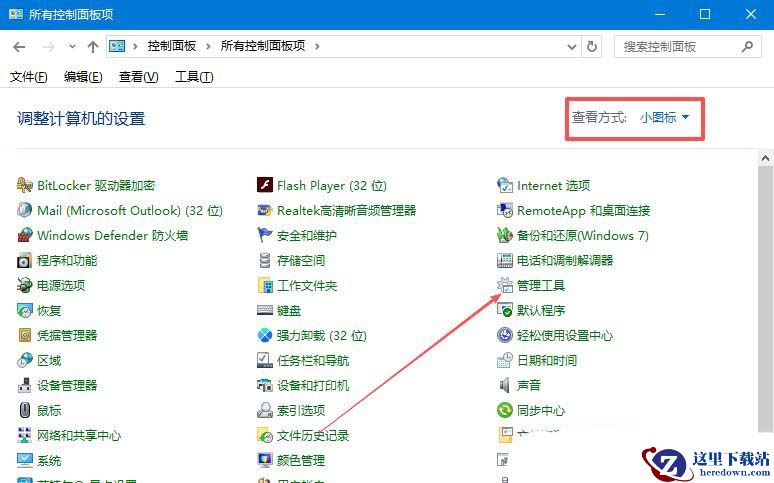Click the 同步中心 green icon
Image resolution: width=774 pixels, height=483 pixels.
pyautogui.click(x=504, y=410)
